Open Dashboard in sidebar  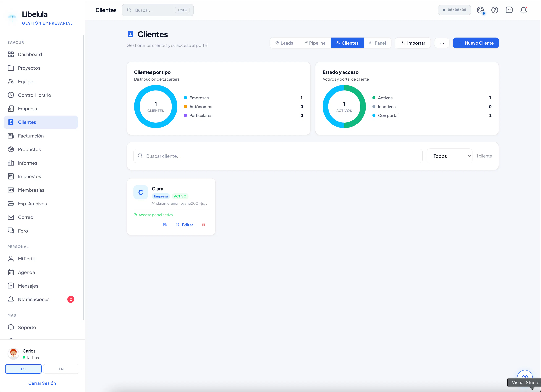click(41, 54)
